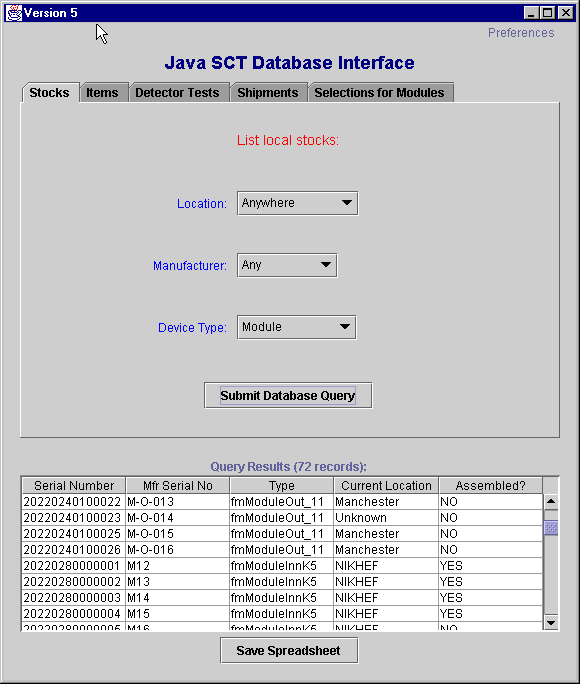Click the results table scrollbar thumb
580x684 pixels.
pyautogui.click(x=551, y=528)
